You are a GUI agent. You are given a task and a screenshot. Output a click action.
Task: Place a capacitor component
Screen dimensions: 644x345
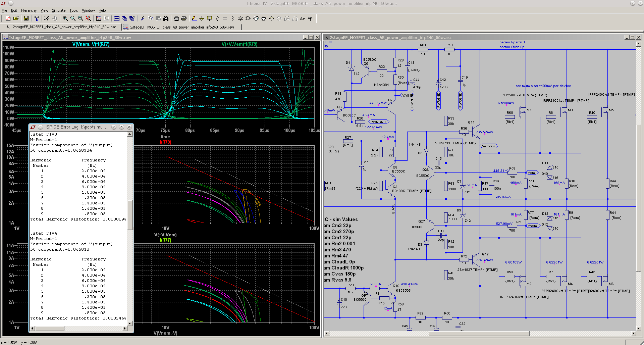point(225,18)
